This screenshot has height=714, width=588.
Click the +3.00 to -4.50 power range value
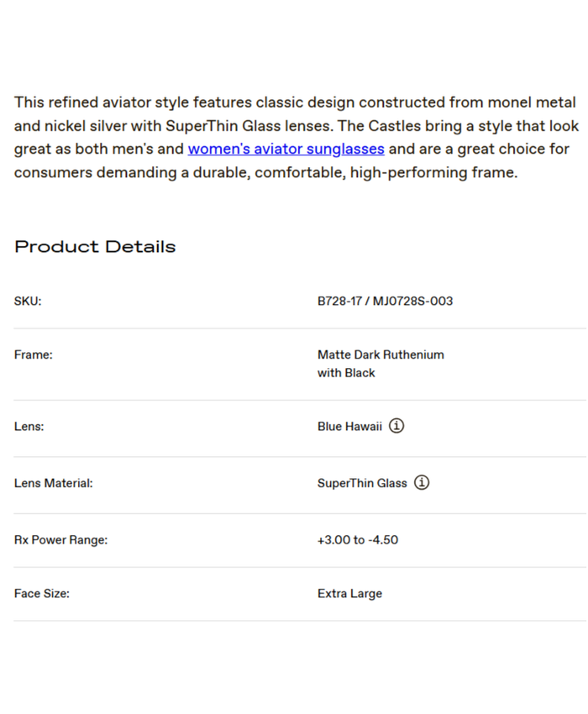point(358,540)
